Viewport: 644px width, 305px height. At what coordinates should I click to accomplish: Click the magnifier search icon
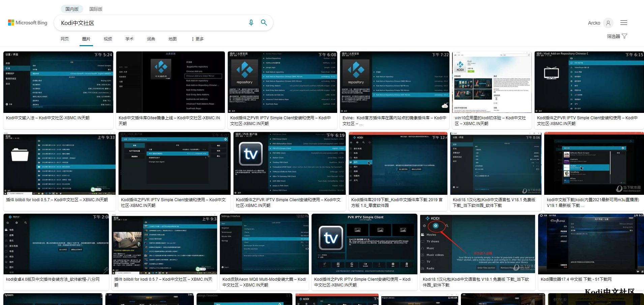click(x=264, y=23)
